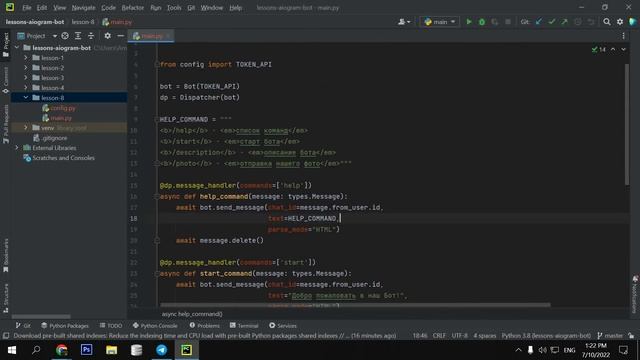Open the Tools menu
The height and width of the screenshot is (360, 640).
pos(174,8)
